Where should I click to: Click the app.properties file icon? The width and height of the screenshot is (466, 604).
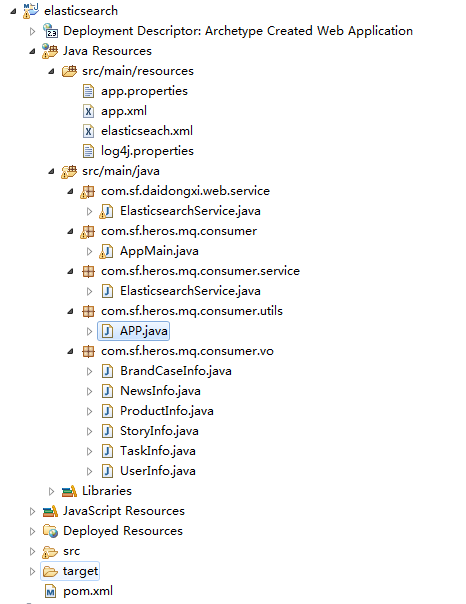coord(88,91)
